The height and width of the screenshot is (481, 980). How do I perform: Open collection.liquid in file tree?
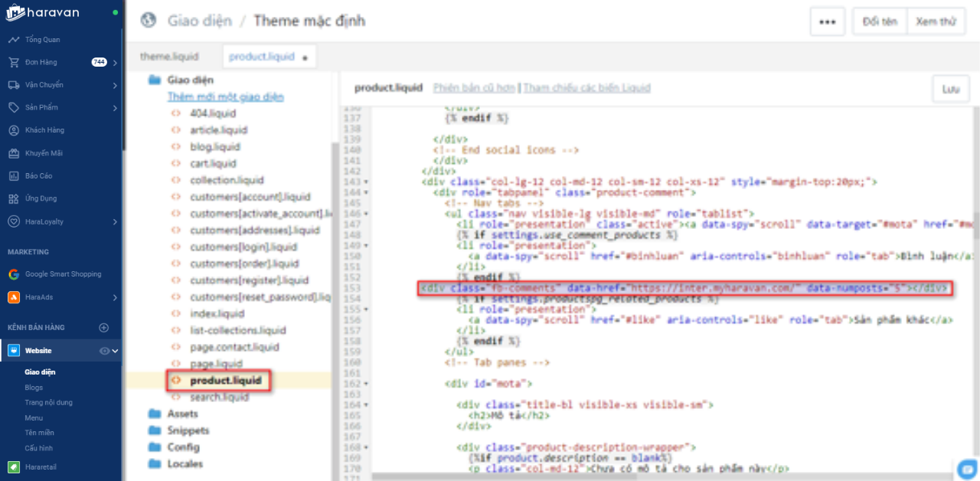tap(227, 180)
